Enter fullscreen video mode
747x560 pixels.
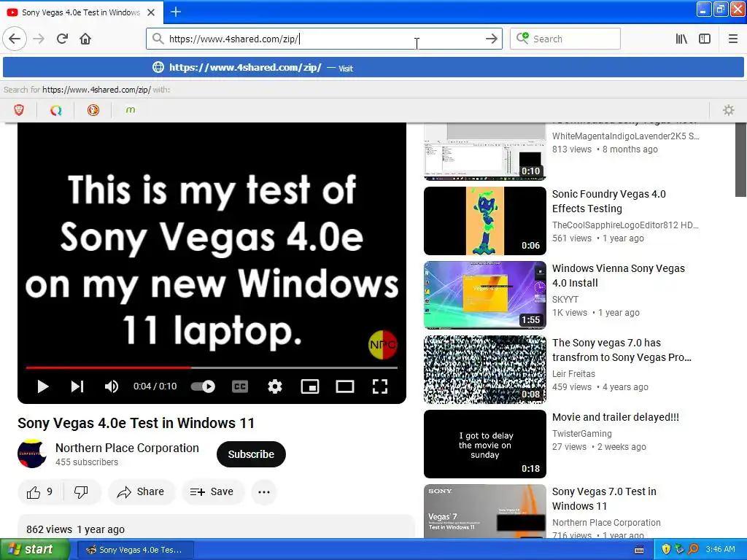(379, 386)
